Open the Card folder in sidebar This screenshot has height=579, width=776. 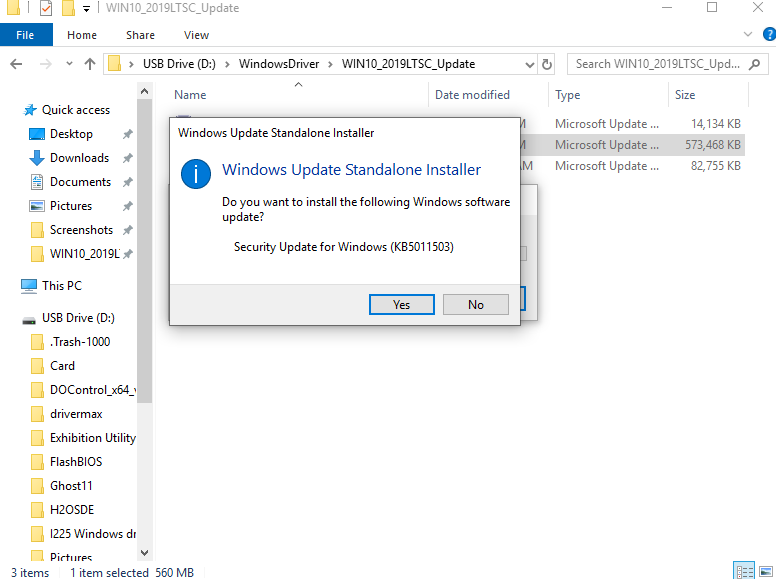point(62,366)
